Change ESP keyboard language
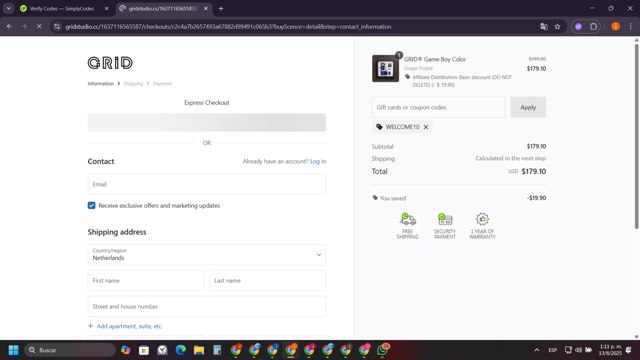 tap(553, 350)
